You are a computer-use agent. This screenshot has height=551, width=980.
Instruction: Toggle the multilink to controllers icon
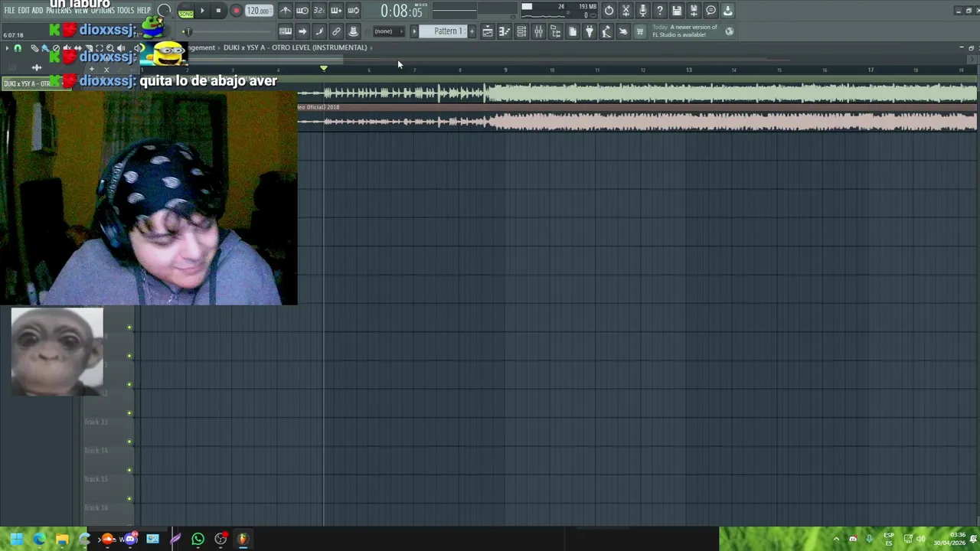tap(335, 31)
